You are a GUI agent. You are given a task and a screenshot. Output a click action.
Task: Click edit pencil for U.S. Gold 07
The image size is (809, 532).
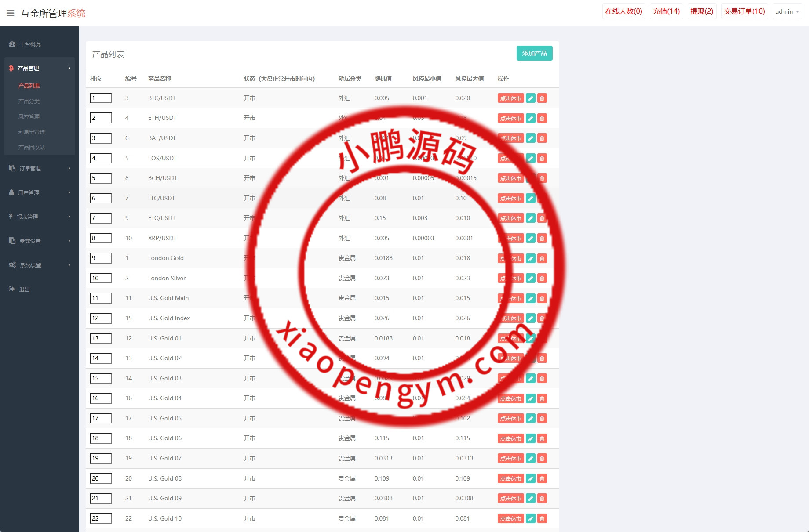click(531, 459)
